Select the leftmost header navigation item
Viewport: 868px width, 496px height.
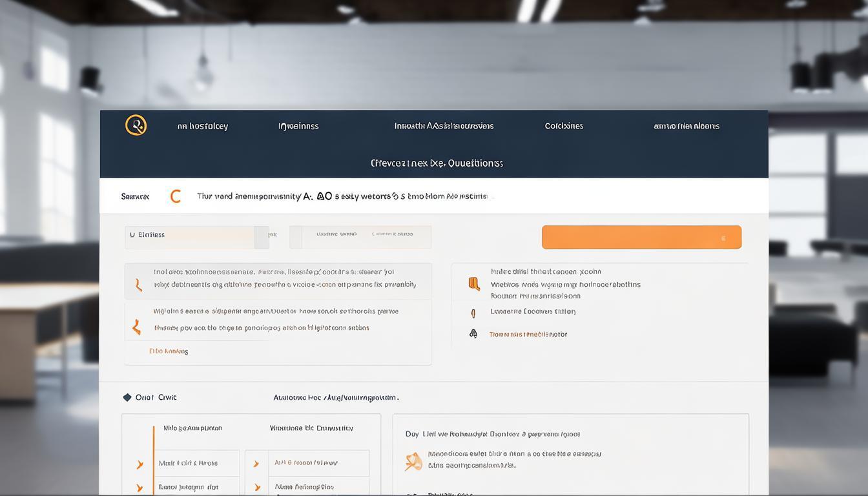coord(202,127)
